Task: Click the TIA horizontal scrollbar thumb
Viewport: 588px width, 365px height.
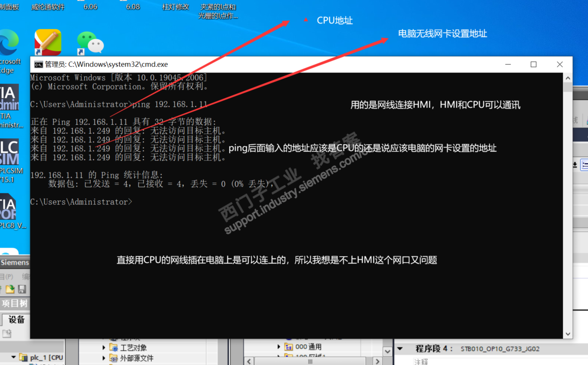Action: click(311, 361)
